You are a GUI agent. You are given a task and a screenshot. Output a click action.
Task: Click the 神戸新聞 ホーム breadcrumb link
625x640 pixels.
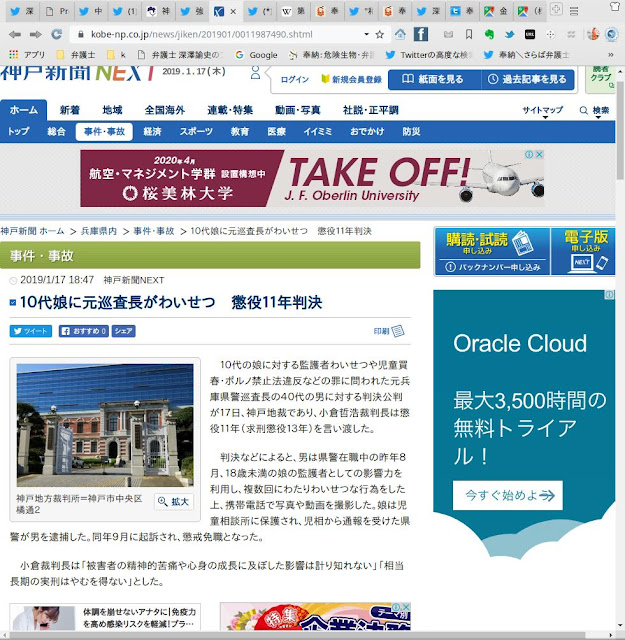32,231
